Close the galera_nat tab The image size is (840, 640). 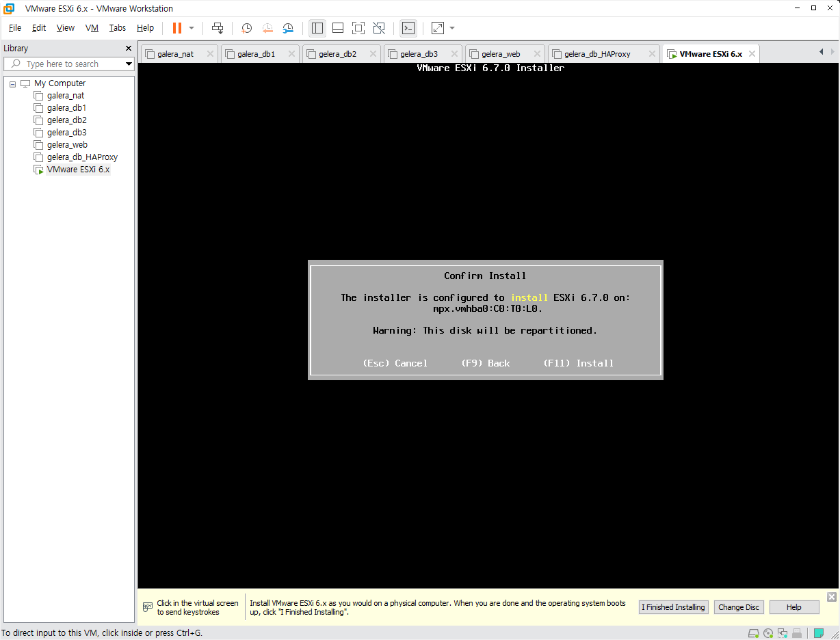pyautogui.click(x=210, y=54)
